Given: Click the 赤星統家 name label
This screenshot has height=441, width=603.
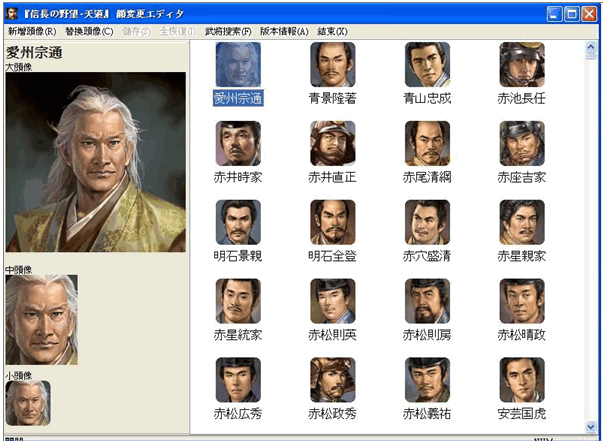Looking at the screenshot, I should tap(238, 335).
